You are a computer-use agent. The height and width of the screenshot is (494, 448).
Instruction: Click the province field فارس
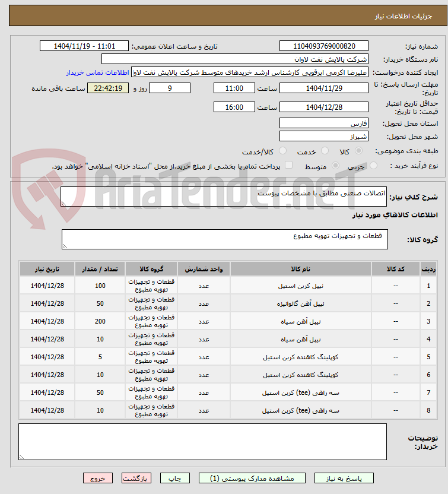[x=323, y=123]
